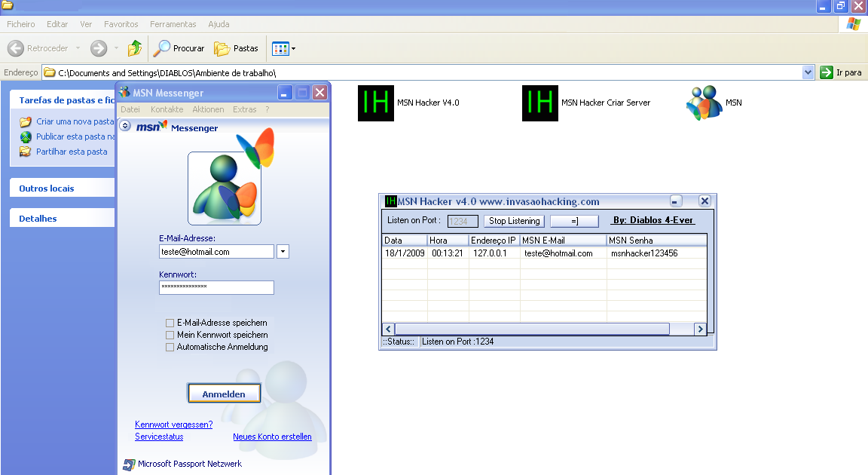Viewport: 868px width, 475px height.
Task: Click the MSN Hacker horizontal scrollbar thumb
Action: pos(532,329)
